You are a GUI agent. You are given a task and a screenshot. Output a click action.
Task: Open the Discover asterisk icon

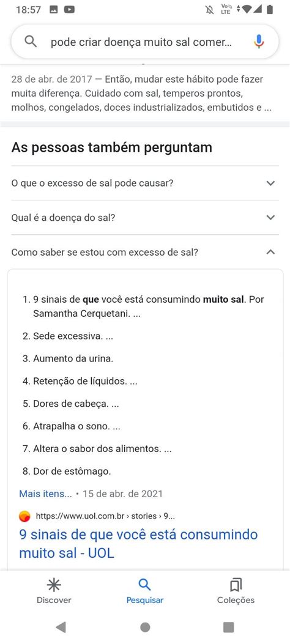54,585
